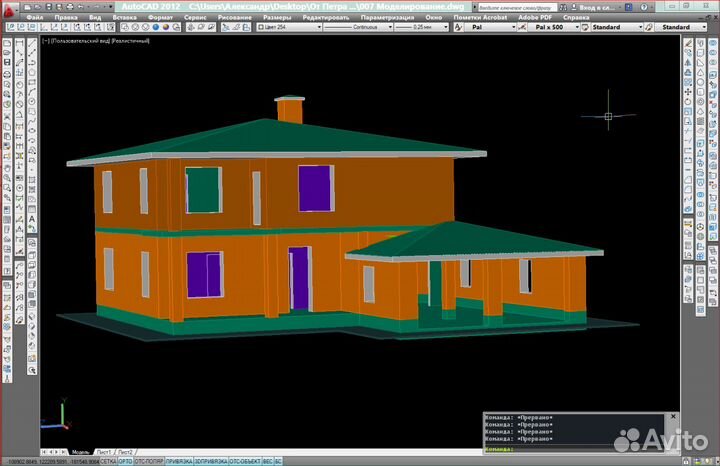
Task: Click the coordinates readout in status bar
Action: [x=54, y=461]
